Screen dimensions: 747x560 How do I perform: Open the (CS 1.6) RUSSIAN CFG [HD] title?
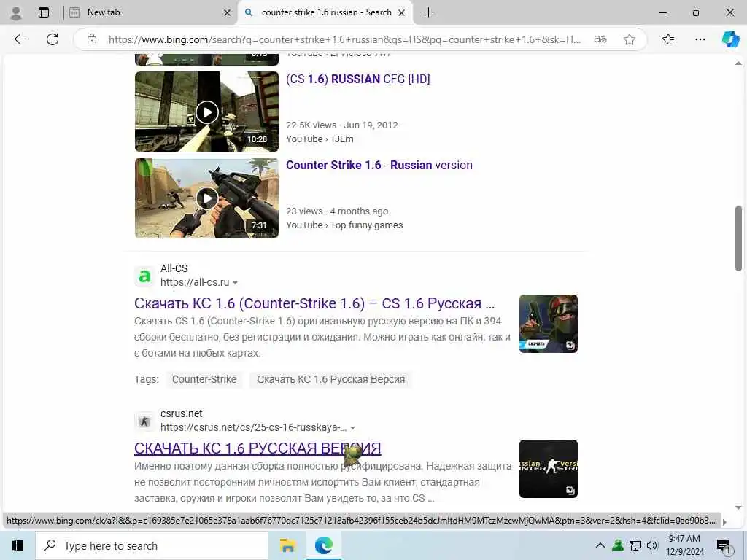pos(357,79)
